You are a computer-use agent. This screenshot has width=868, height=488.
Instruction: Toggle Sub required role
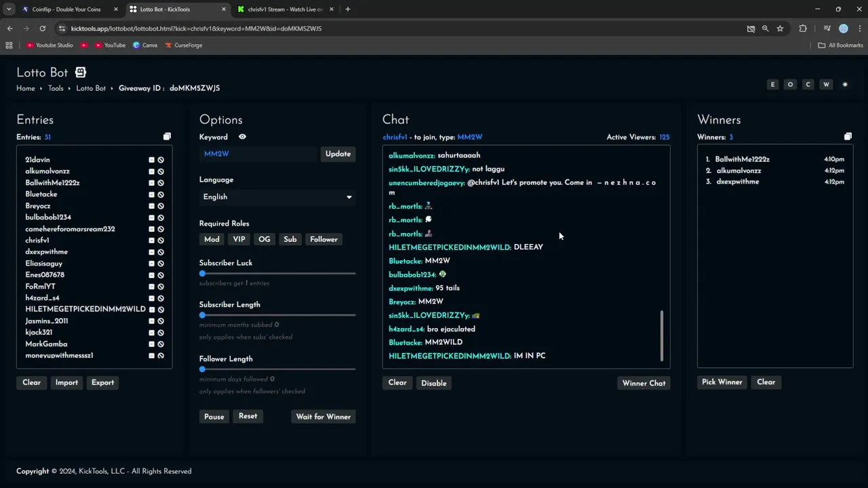tap(290, 239)
